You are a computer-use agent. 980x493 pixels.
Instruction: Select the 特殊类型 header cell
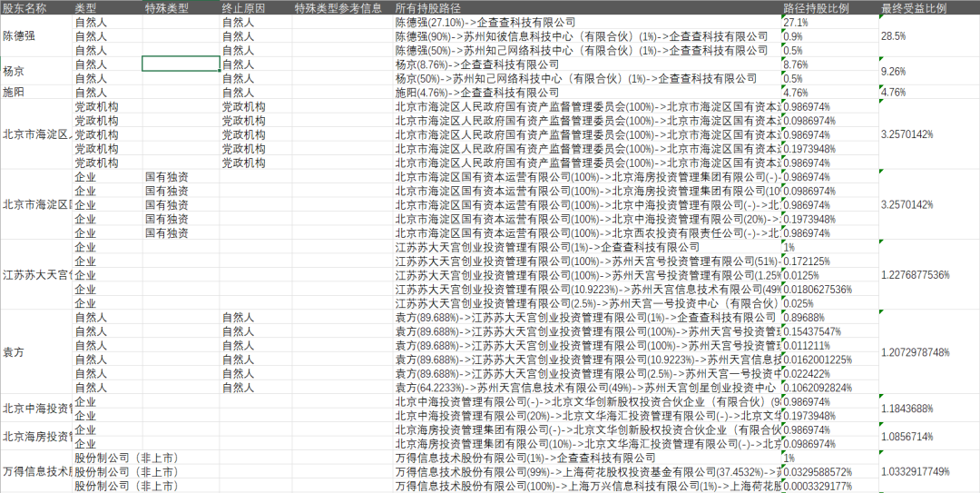click(181, 8)
